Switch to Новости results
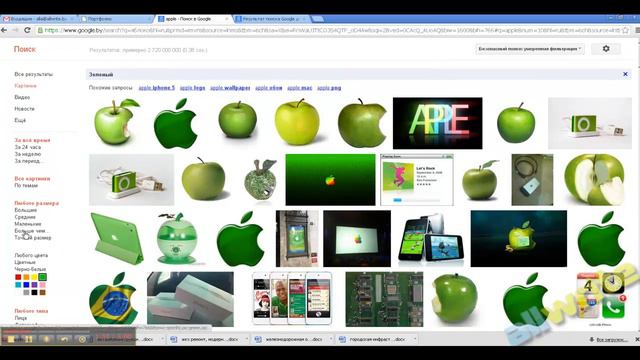 coord(24,109)
